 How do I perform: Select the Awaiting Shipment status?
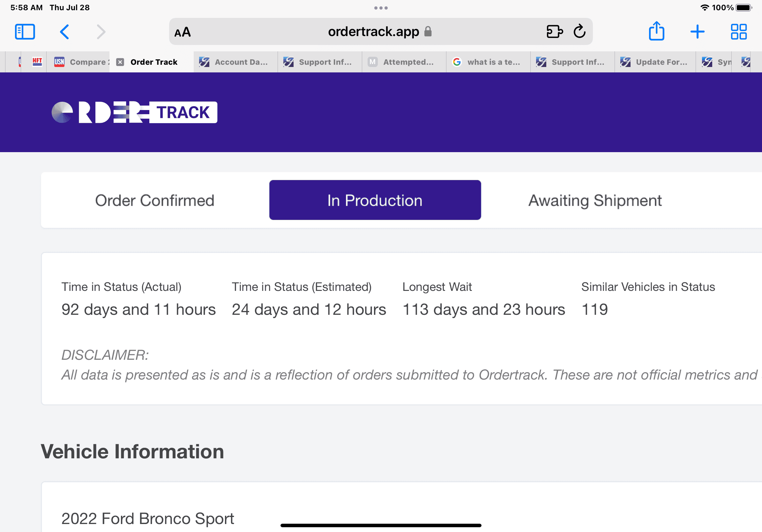pos(595,200)
